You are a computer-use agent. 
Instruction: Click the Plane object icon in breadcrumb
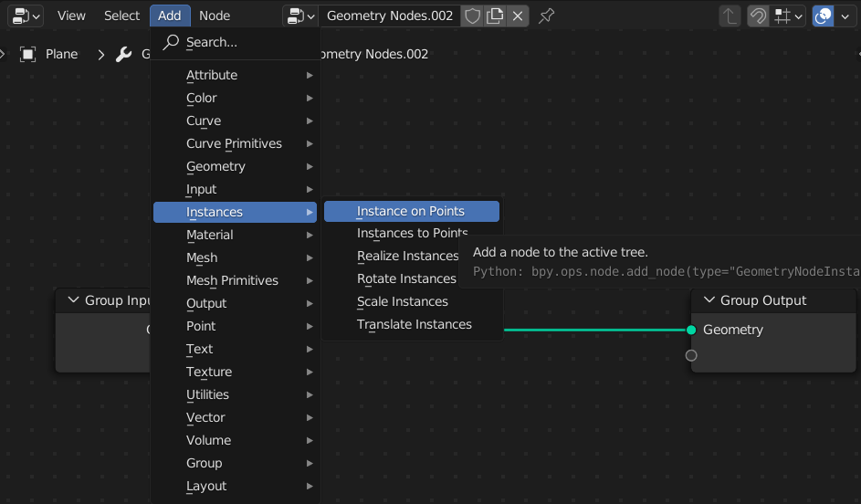coord(28,54)
